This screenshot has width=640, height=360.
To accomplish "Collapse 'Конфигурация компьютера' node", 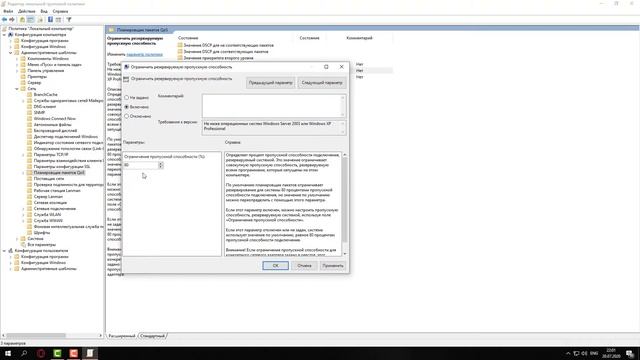I will click(x=4, y=35).
